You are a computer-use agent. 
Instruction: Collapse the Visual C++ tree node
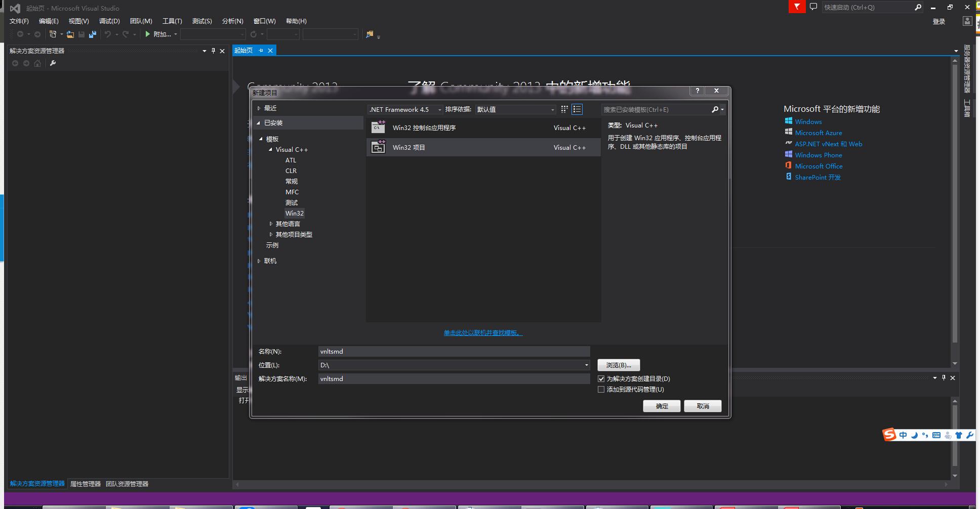270,150
